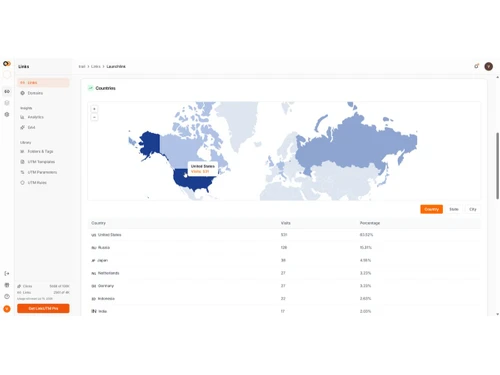Open the Domains sidebar item
The width and height of the screenshot is (500, 375).
pyautogui.click(x=43, y=93)
